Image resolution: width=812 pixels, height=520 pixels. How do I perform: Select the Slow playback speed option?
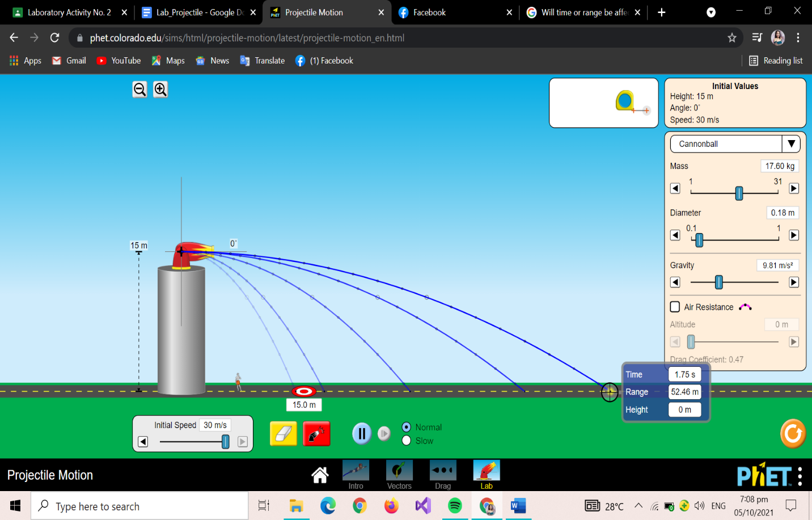tap(406, 441)
